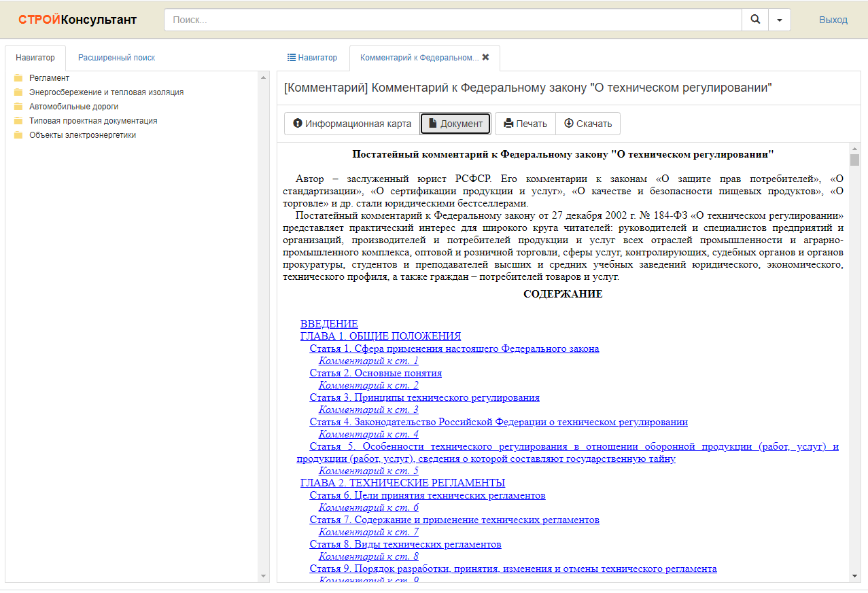The image size is (868, 593).
Task: Close the Комментарий к Федеральном... tab
Action: [x=485, y=58]
